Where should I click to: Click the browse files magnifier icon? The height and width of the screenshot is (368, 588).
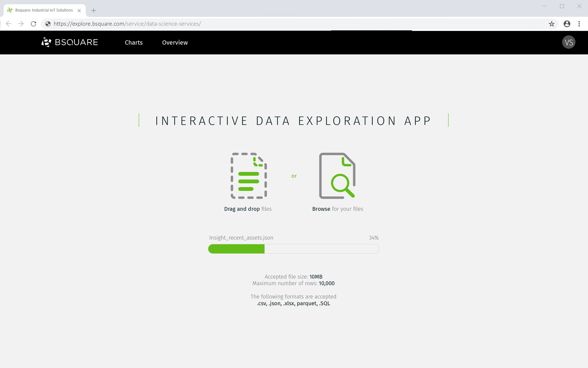337,176
